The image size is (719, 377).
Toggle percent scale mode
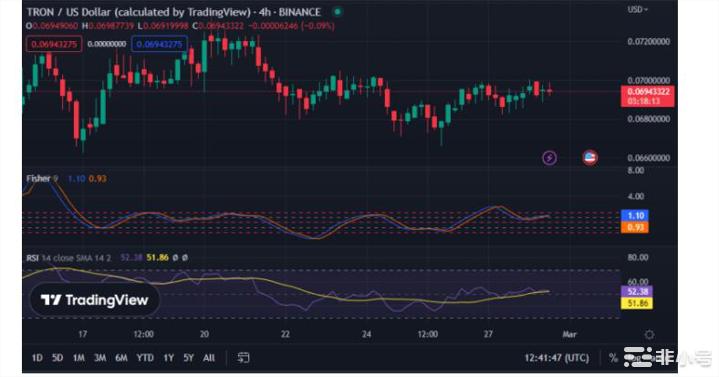pyautogui.click(x=613, y=358)
